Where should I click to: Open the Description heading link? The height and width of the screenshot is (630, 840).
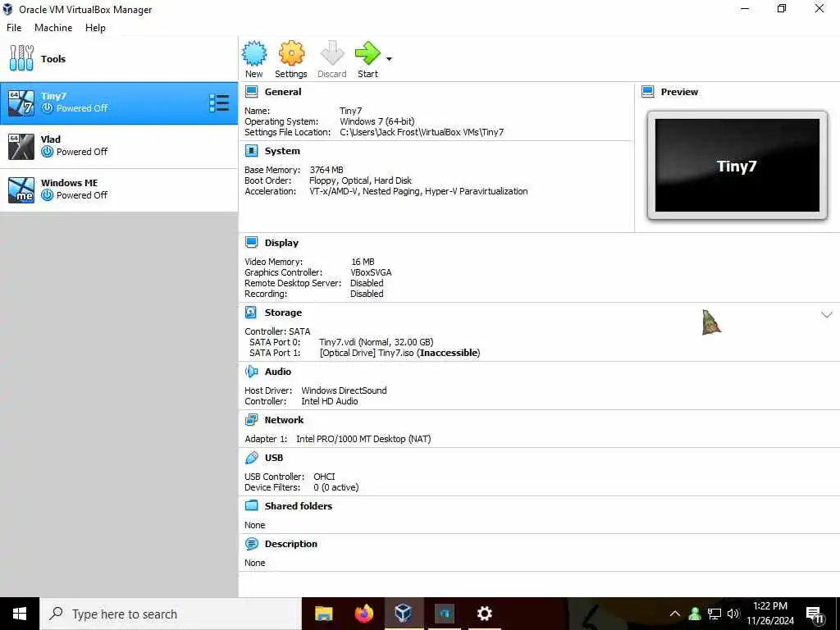point(291,544)
